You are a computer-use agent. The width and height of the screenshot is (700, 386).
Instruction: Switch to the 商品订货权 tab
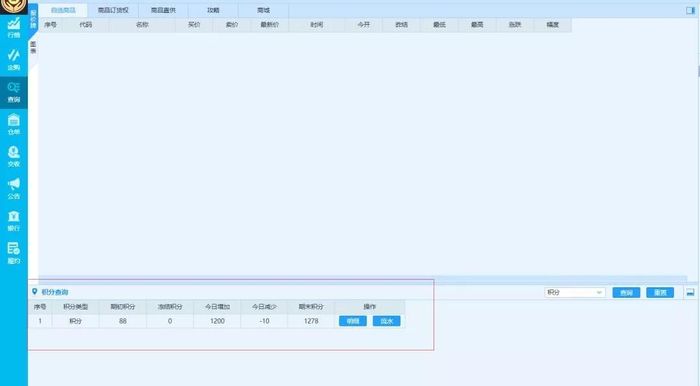point(113,10)
